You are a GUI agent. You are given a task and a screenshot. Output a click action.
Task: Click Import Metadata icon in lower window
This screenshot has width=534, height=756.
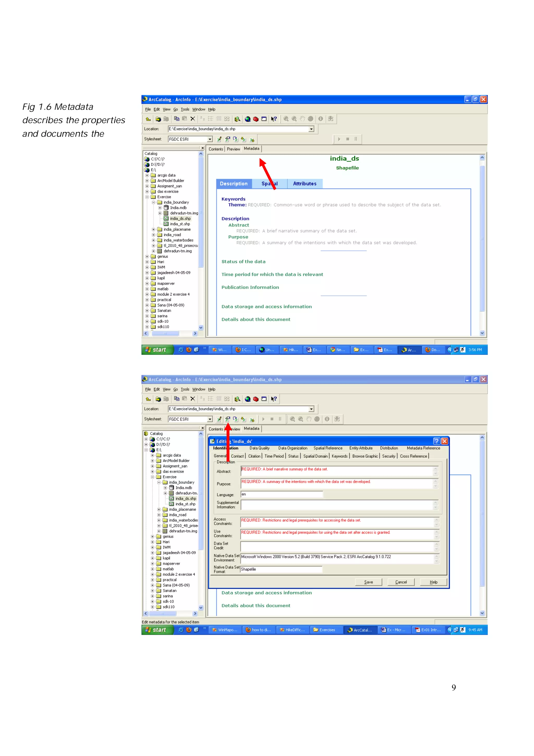pos(243,419)
